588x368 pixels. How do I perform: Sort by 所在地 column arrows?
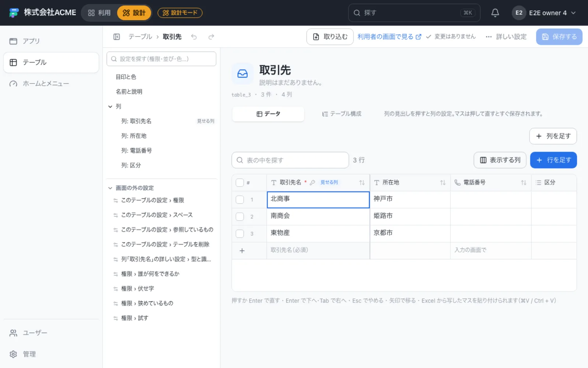pos(443,183)
